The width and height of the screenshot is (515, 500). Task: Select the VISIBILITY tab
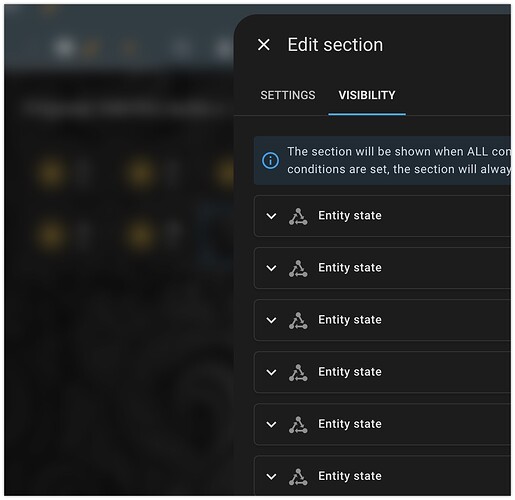(367, 95)
